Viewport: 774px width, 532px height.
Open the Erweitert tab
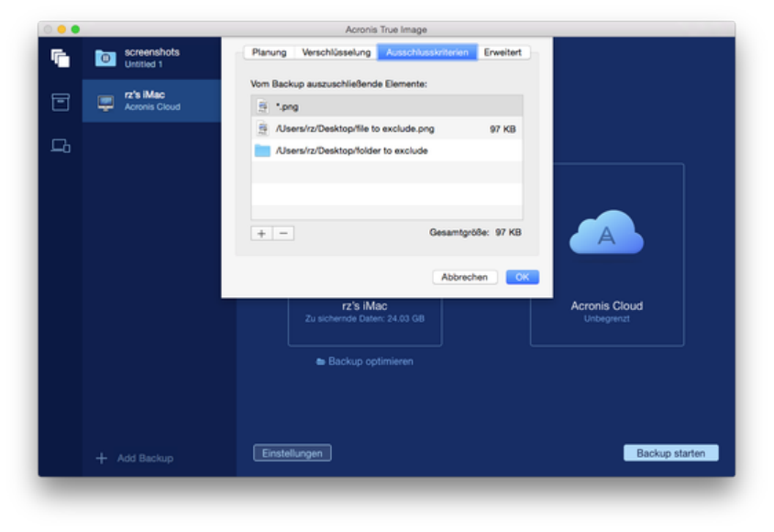[503, 52]
